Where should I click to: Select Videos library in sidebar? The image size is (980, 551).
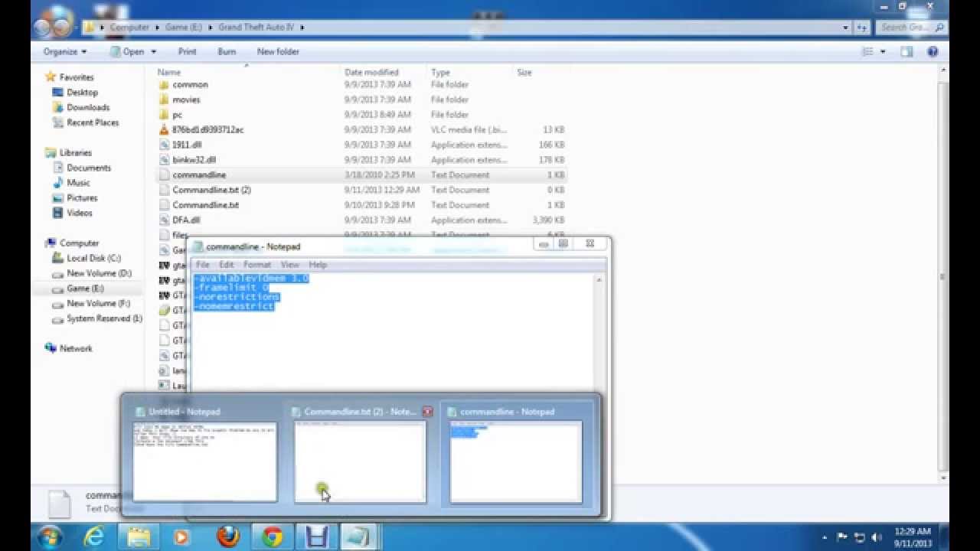tap(79, 213)
